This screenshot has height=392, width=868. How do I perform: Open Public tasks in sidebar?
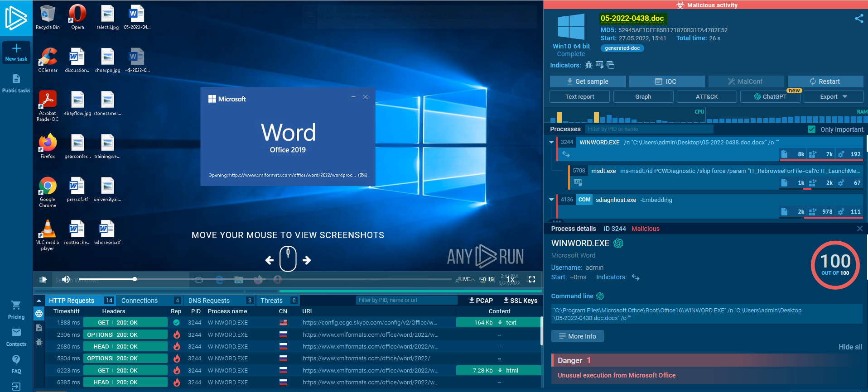[x=16, y=84]
